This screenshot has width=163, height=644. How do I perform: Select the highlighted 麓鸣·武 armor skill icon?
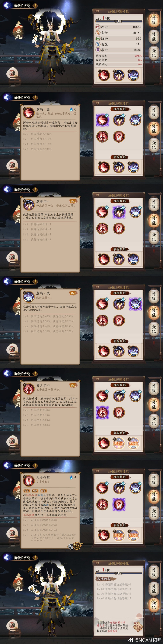[135, 303]
